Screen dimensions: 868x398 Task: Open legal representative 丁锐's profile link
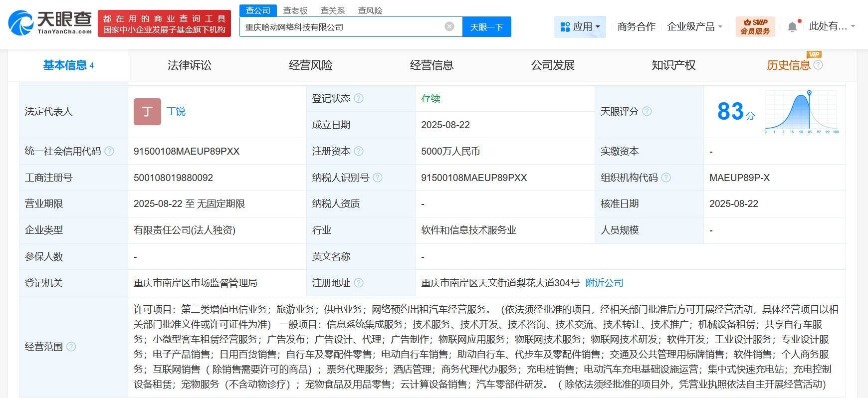[x=176, y=111]
